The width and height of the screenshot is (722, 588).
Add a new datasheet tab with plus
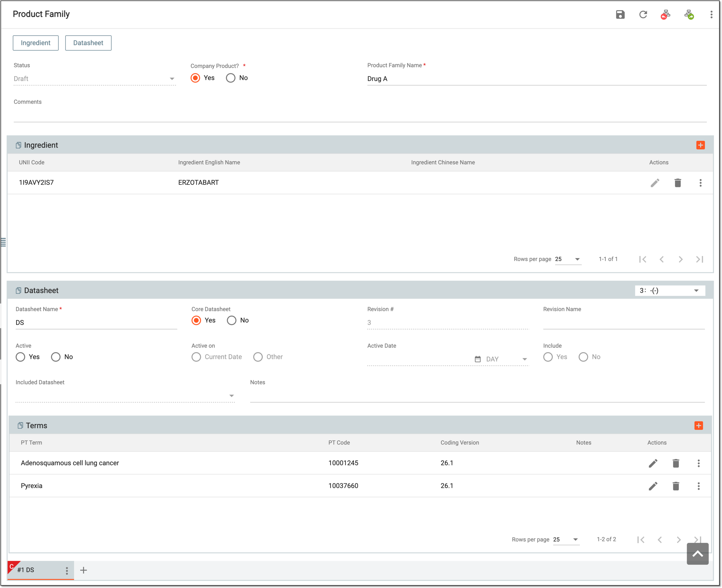point(83,570)
